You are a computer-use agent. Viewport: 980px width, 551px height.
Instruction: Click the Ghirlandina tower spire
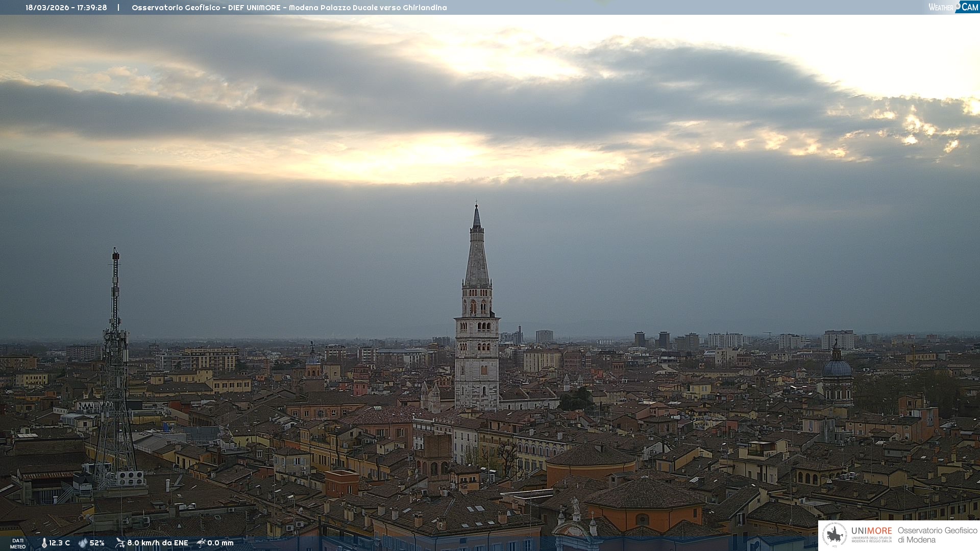(477, 250)
